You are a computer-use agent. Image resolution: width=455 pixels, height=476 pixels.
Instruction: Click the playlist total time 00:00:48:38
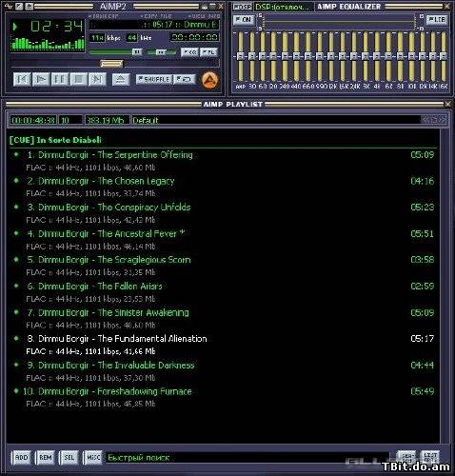click(33, 120)
